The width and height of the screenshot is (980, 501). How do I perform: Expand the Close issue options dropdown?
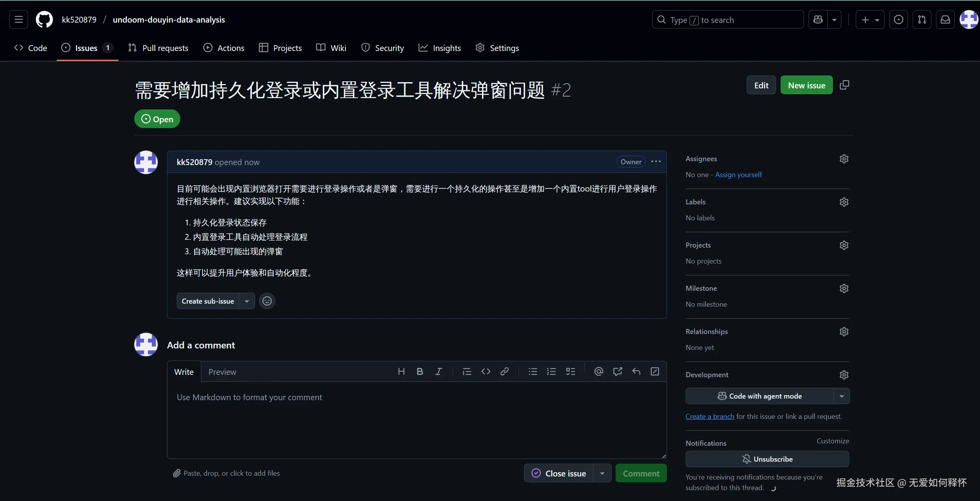(x=602, y=473)
